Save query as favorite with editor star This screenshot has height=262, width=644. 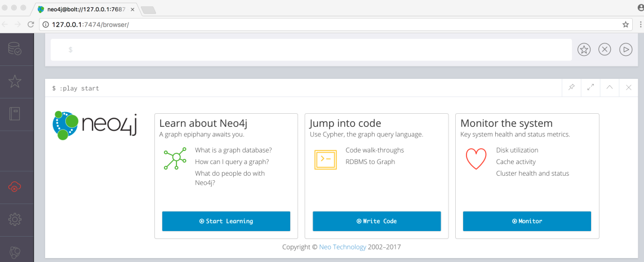click(584, 50)
